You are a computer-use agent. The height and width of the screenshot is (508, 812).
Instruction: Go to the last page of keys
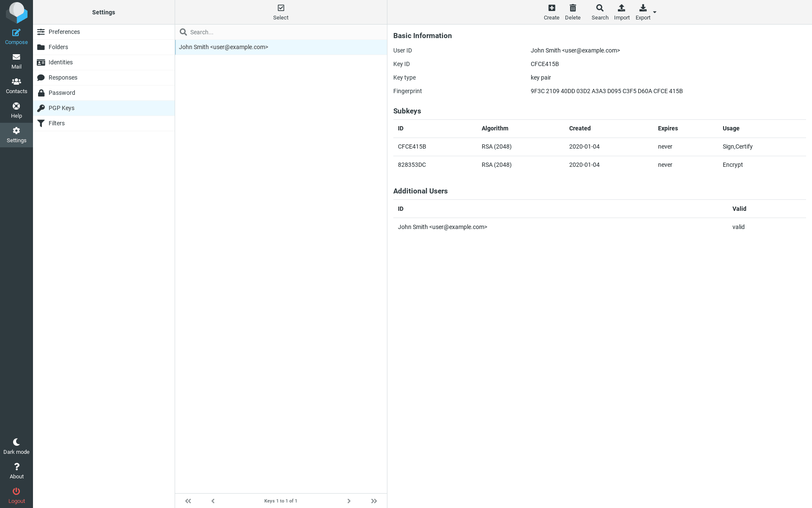coord(374,501)
